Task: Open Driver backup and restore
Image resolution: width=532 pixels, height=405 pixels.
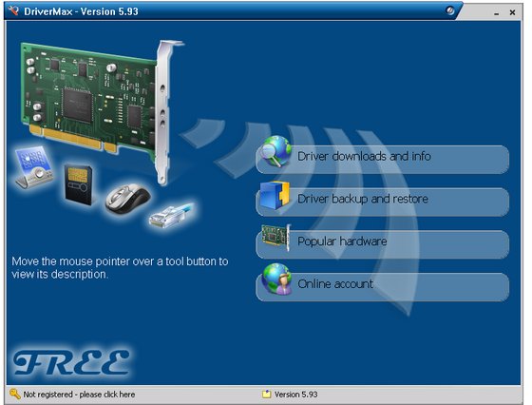Action: pyautogui.click(x=382, y=202)
